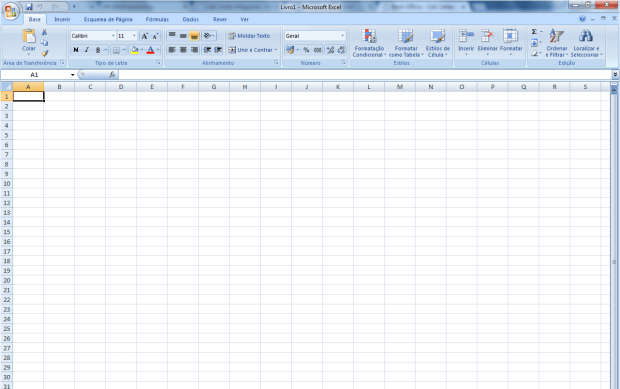Screen dimensions: 620x389
Task: Switch to Rever tab
Action: tap(220, 19)
